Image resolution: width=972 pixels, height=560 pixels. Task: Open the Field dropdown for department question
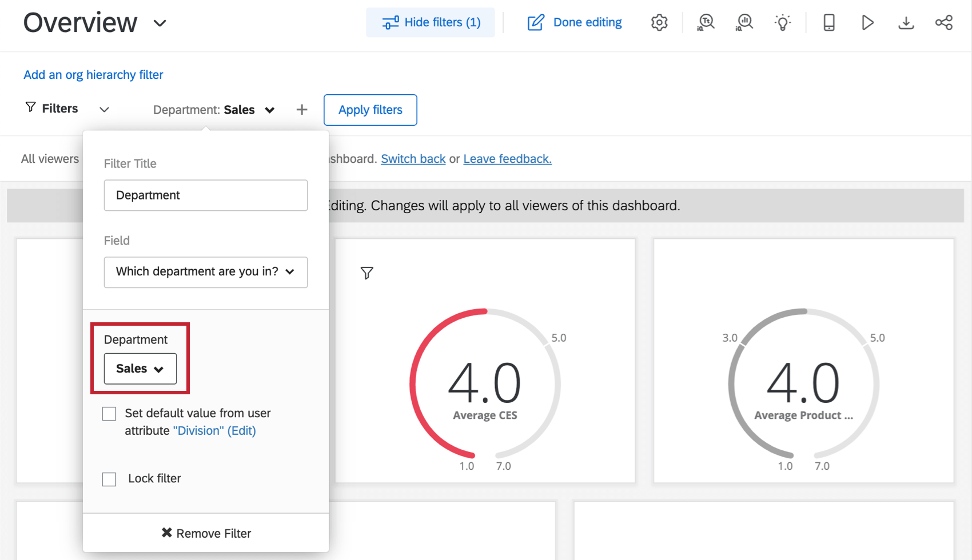(x=205, y=272)
